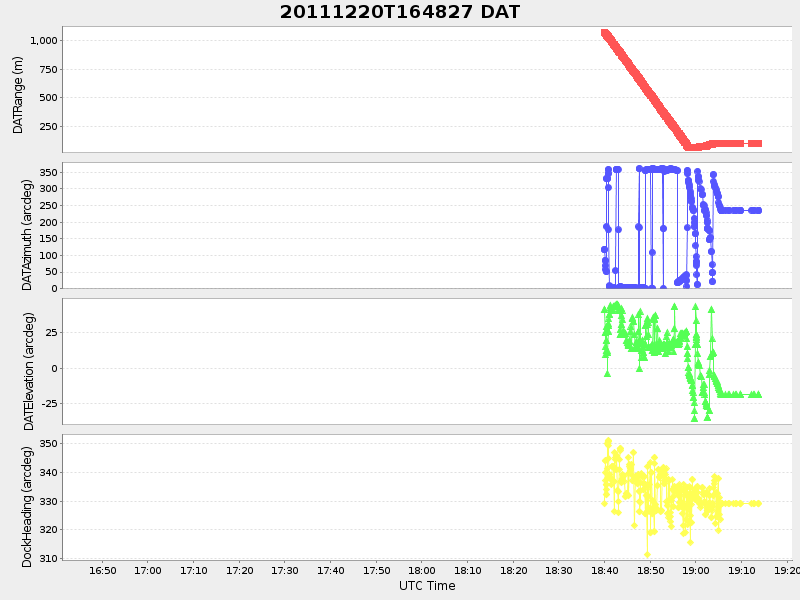Select the 18:00 time tick label
This screenshot has width=800, height=600.
422,570
